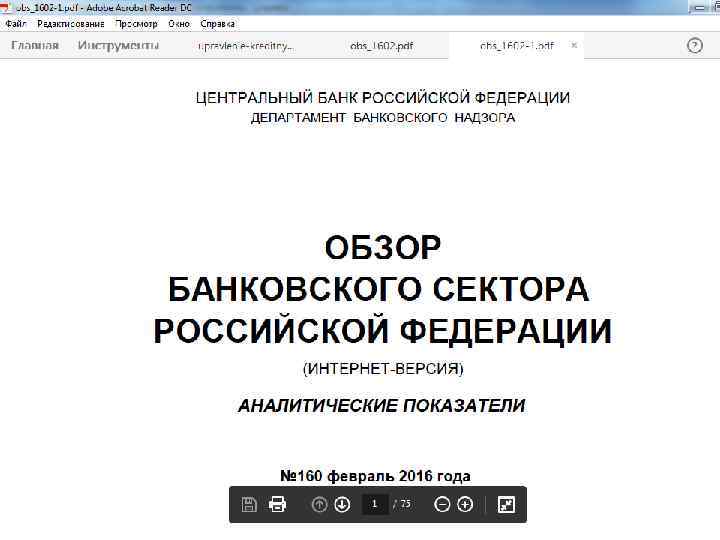Click the text (ИНТЕРНЕТ-ВЕРСИЯ)
This screenshot has height=540, width=720.
click(383, 368)
